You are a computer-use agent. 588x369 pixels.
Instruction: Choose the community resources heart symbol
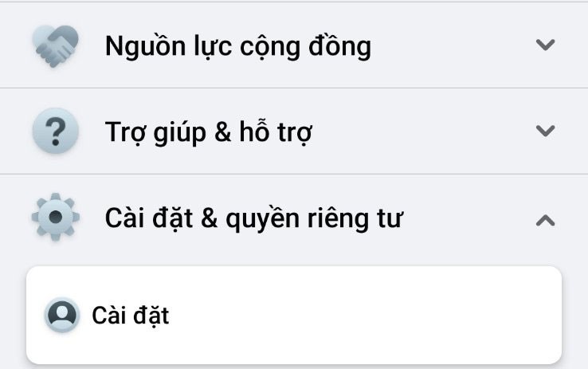(56, 45)
